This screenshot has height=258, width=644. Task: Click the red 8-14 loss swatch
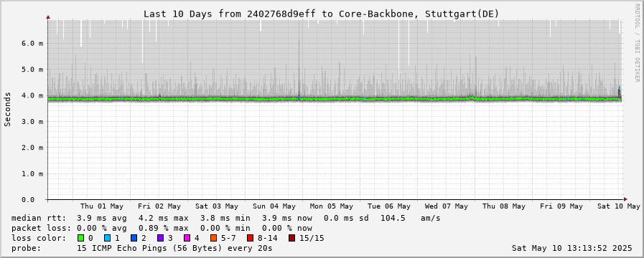click(250, 238)
